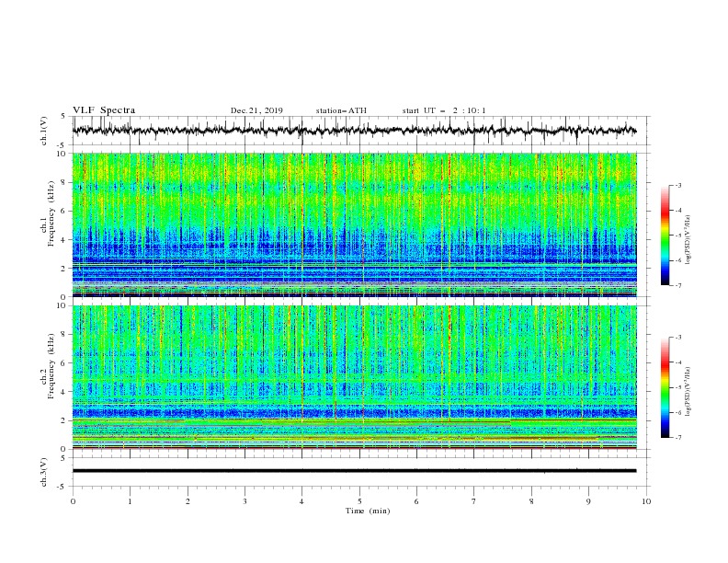Click the -7 tick on ch.2 colorbar
Viewport: 728px width, 563px height.
677,437
